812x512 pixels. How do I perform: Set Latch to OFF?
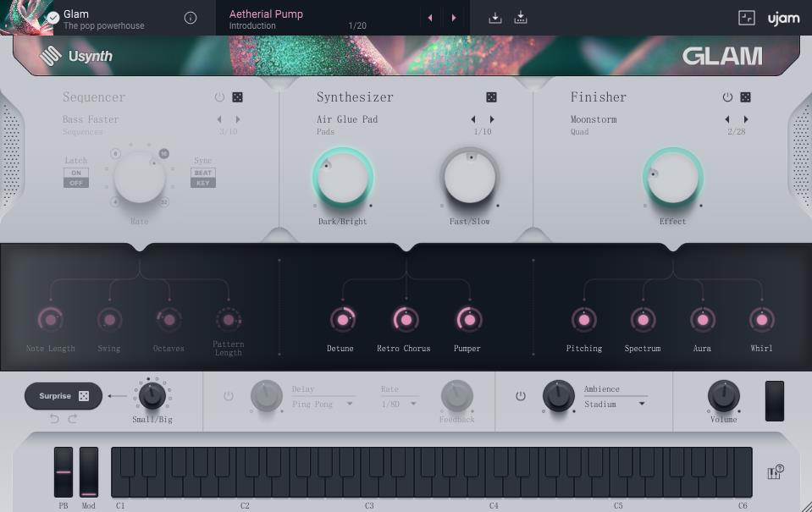tap(76, 183)
